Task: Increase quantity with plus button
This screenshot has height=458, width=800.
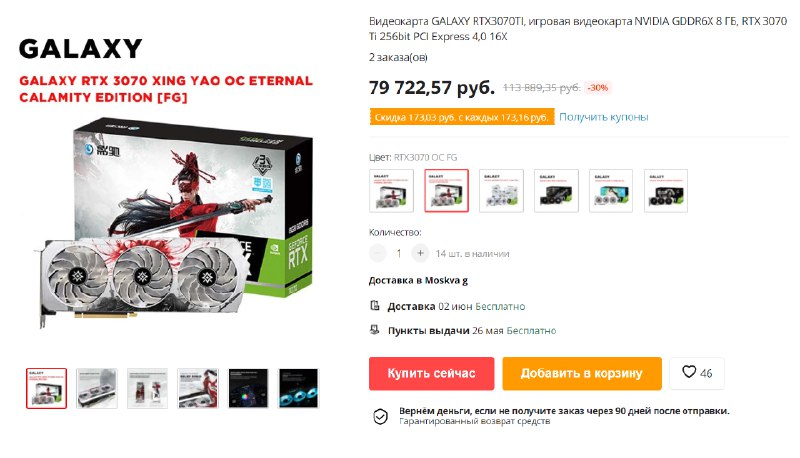Action: [x=420, y=253]
